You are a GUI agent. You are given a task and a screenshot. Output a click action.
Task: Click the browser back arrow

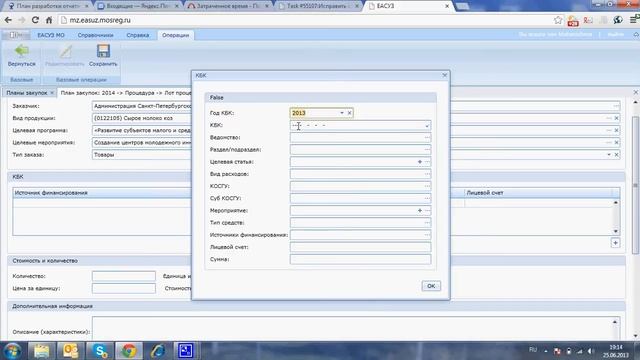click(8, 20)
